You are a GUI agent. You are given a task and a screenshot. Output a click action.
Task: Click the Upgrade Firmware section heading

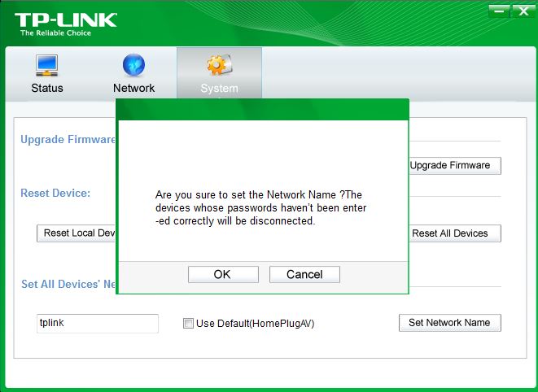pyautogui.click(x=68, y=140)
